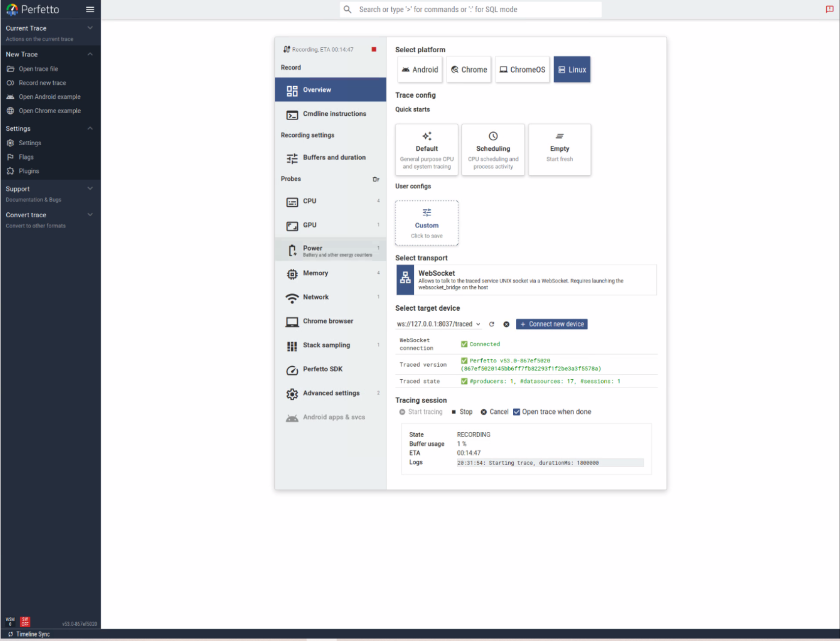Viewport: 840px width, 641px height.
Task: Select the Android platform
Action: [420, 69]
